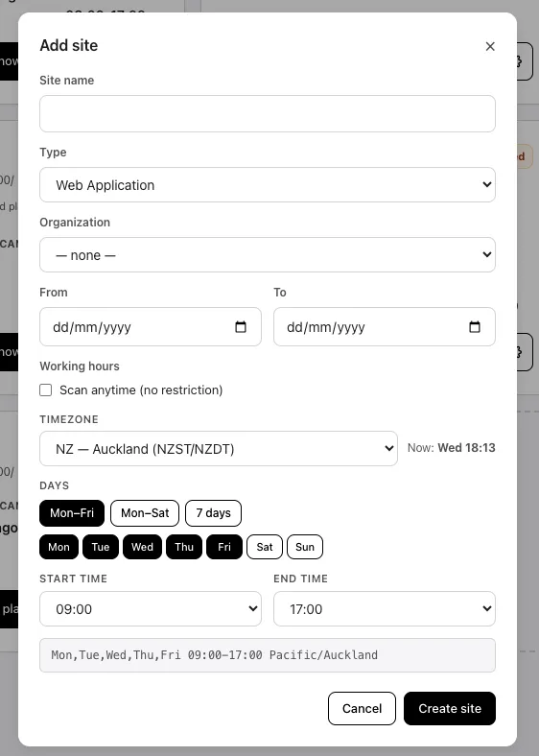Click the Cancel button

[x=362, y=708]
